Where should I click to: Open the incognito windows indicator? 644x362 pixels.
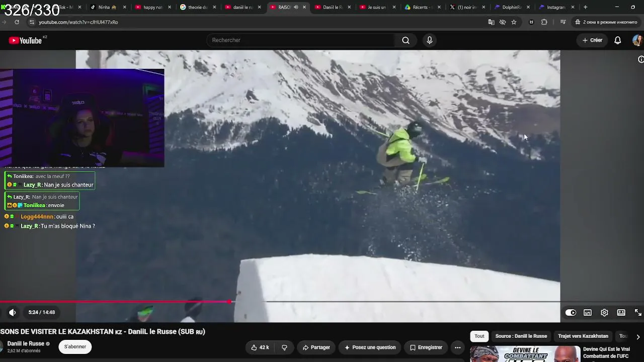[x=607, y=22]
